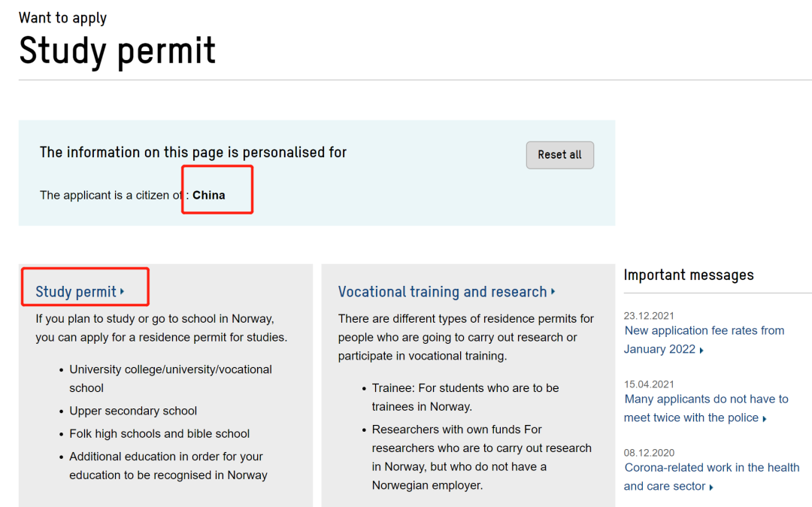Click the large Study permit page heading
Viewport: 812px width, 507px height.
(117, 51)
